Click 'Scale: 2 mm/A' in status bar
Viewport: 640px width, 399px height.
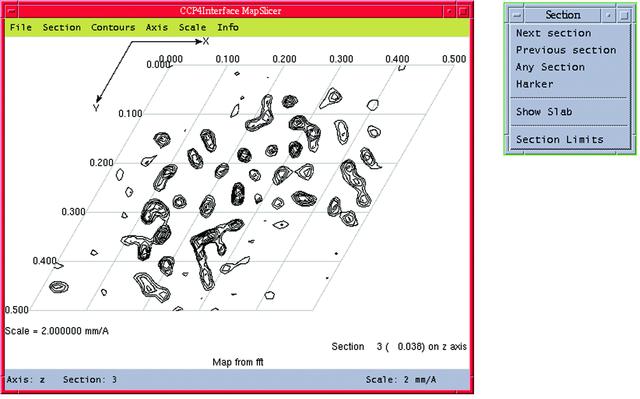point(401,380)
